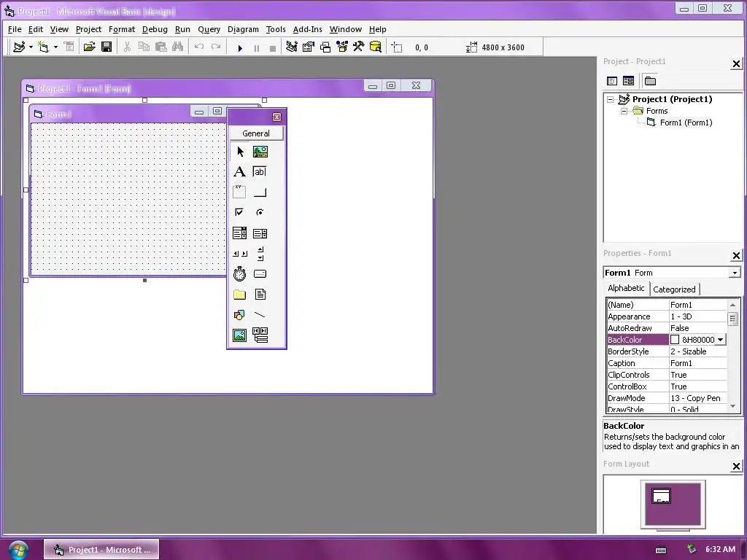The height and width of the screenshot is (560, 747).
Task: Open the Diagram menu
Action: [243, 29]
